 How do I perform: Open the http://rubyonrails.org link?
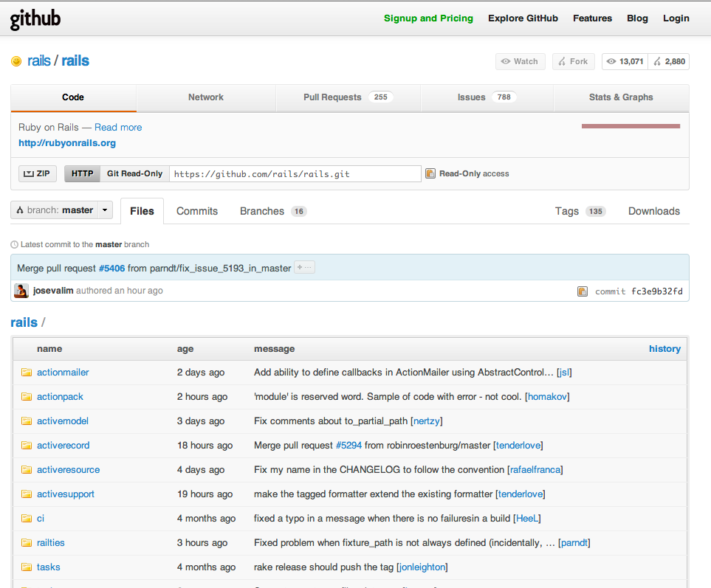tap(67, 143)
